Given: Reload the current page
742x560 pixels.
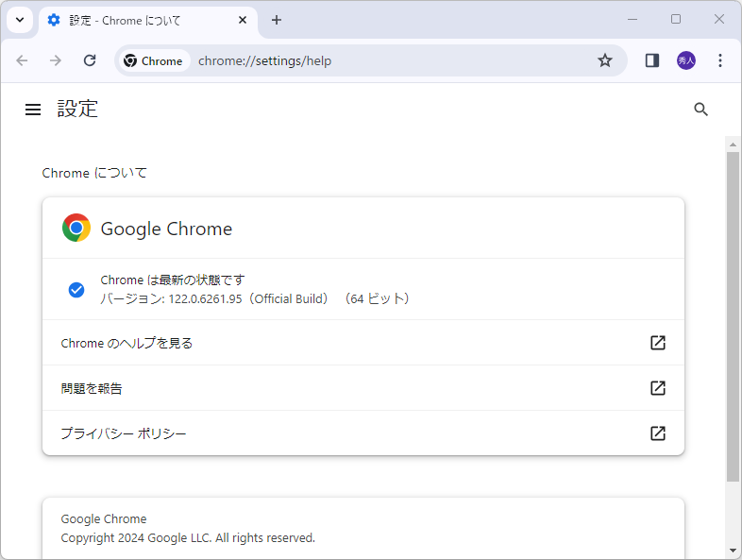Looking at the screenshot, I should [90, 60].
